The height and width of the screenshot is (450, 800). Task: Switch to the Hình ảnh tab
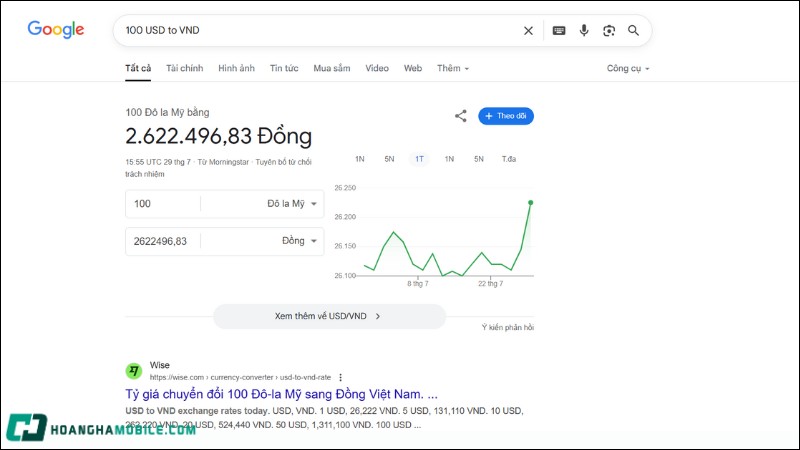(x=236, y=68)
